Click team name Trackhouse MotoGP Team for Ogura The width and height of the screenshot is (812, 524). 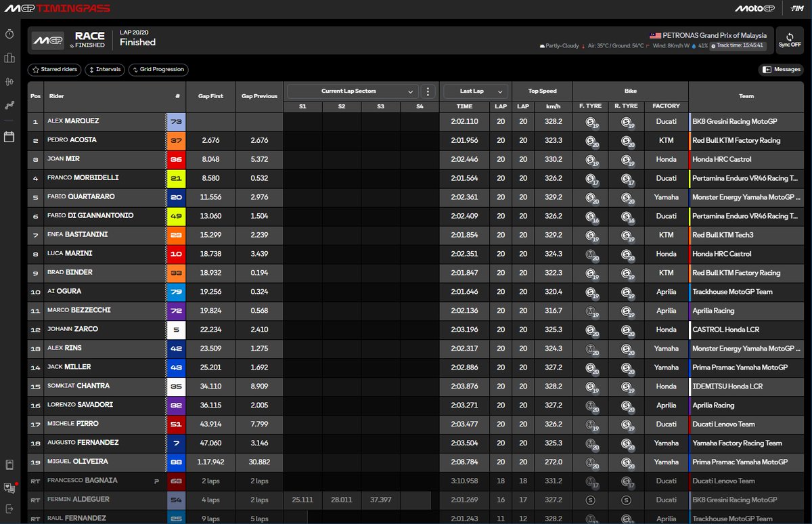click(731, 292)
